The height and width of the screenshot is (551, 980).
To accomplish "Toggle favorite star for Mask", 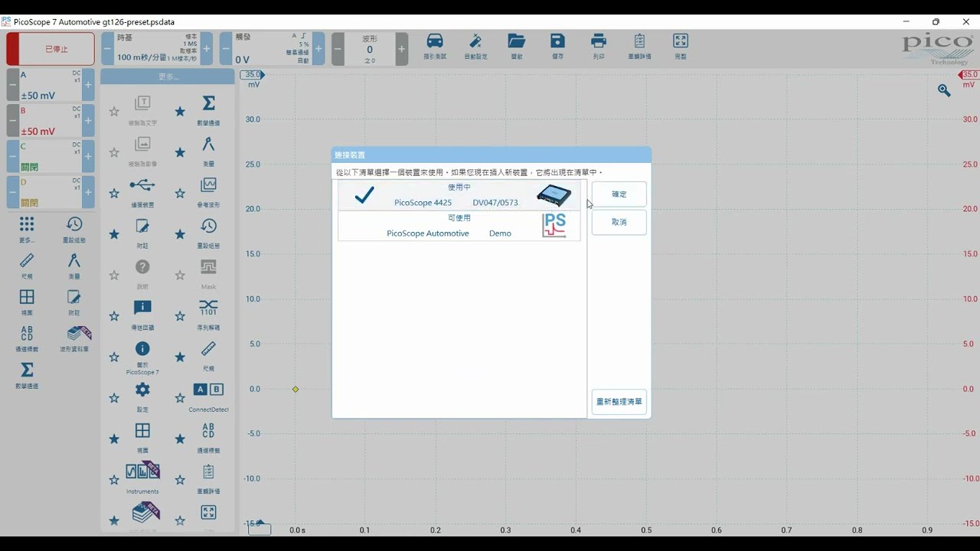I will [x=180, y=275].
